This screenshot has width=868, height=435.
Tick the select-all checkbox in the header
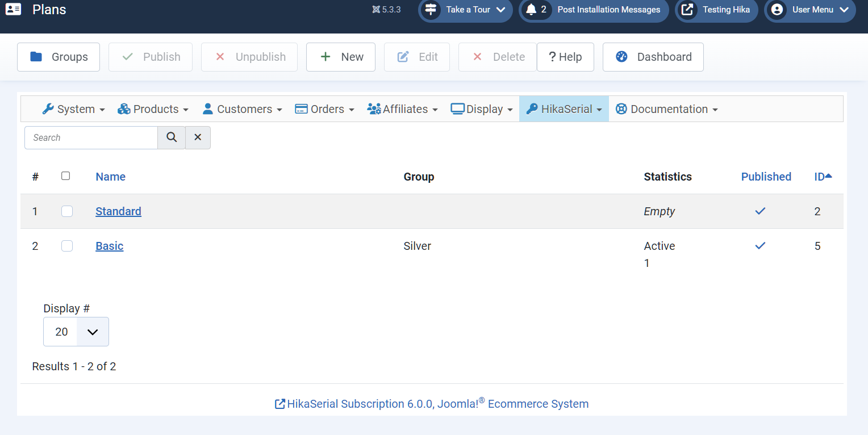[66, 176]
